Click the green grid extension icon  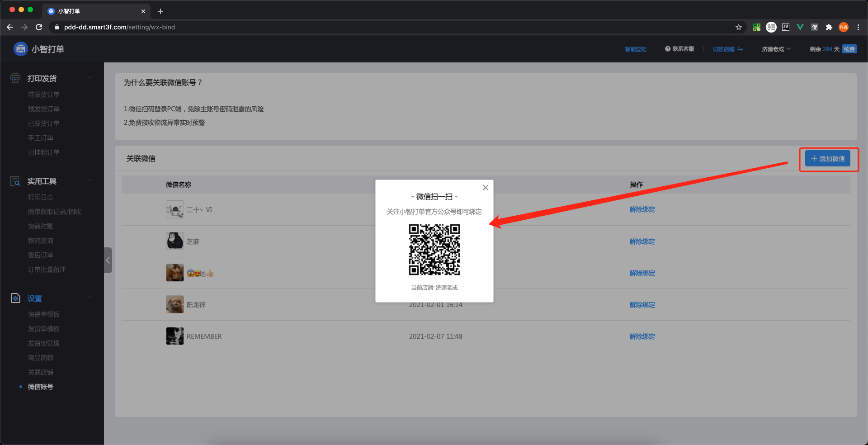pyautogui.click(x=757, y=27)
